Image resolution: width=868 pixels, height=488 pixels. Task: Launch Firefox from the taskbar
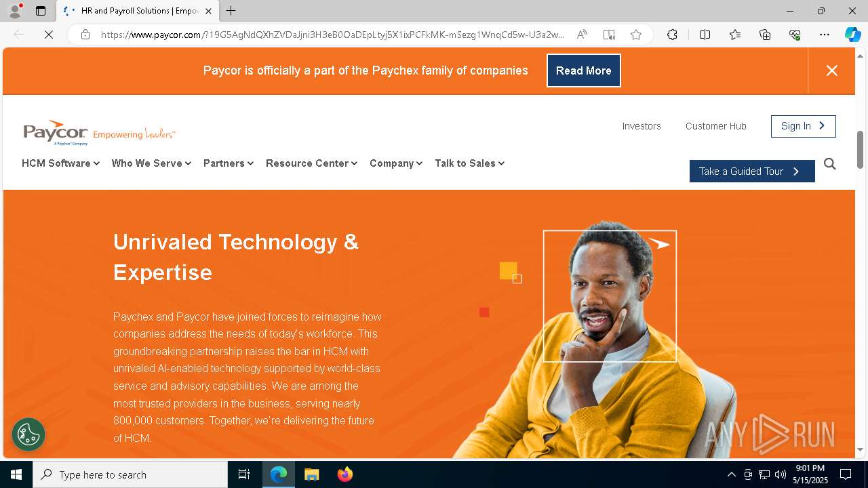pyautogui.click(x=345, y=474)
